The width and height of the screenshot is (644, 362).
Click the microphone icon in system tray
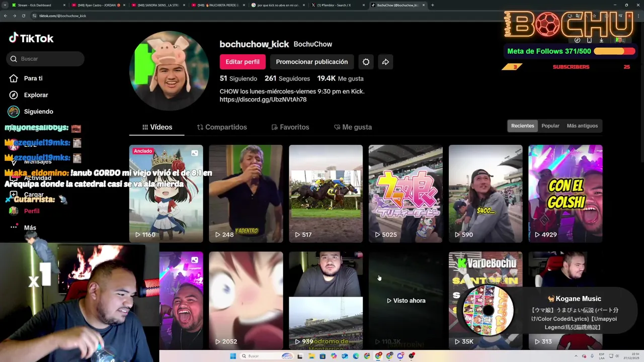(592, 356)
